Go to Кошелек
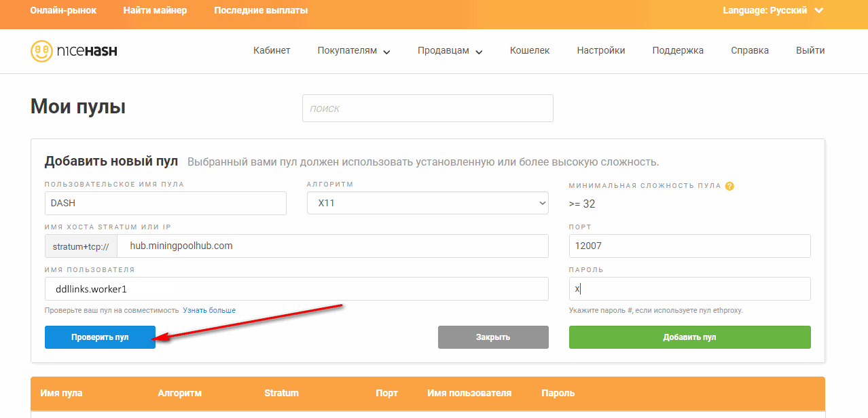The image size is (868, 418). (530, 50)
